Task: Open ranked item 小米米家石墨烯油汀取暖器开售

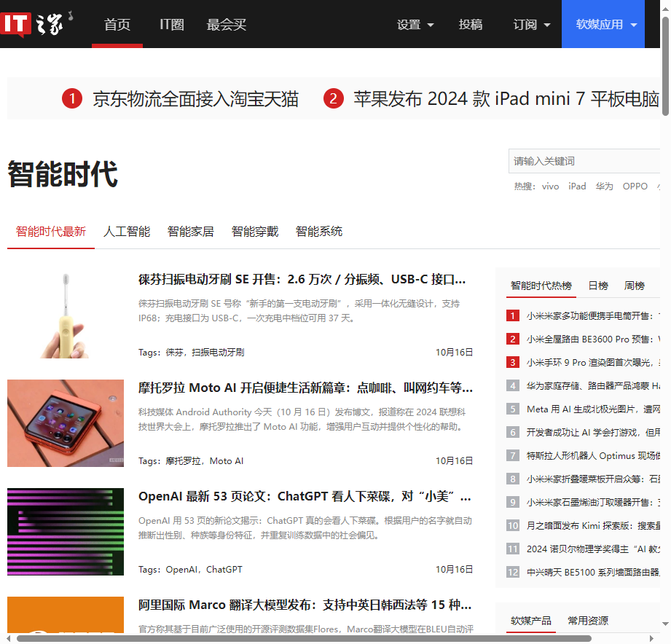Action: coord(593,503)
